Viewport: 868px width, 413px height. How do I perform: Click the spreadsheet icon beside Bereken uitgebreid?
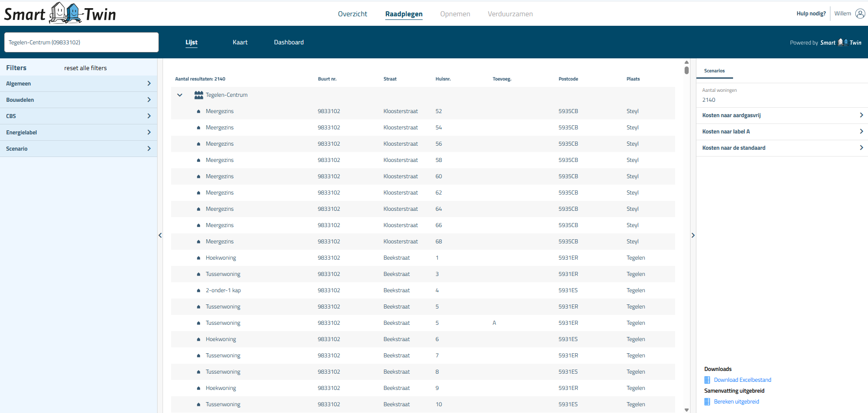pyautogui.click(x=707, y=402)
